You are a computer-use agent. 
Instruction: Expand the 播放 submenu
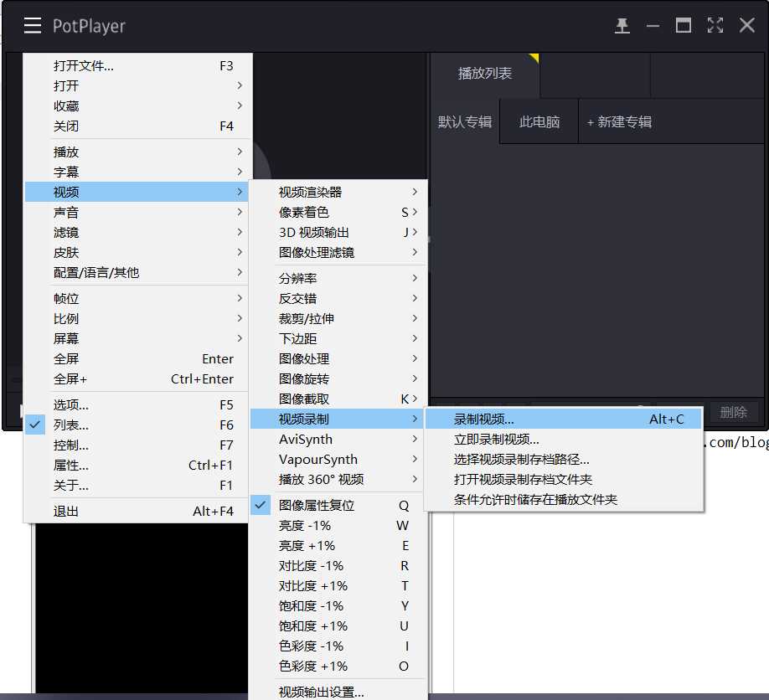point(137,152)
